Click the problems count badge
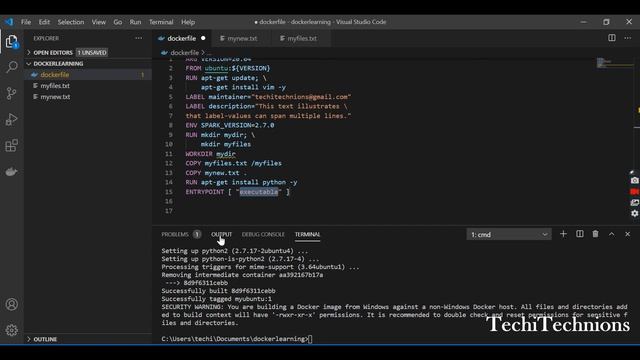Image resolution: width=640 pixels, height=360 pixels. (197, 234)
